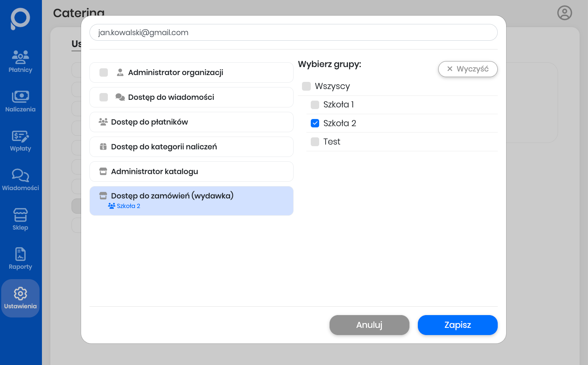The height and width of the screenshot is (365, 588).
Task: Open the Sklep sidebar section
Action: tap(20, 219)
